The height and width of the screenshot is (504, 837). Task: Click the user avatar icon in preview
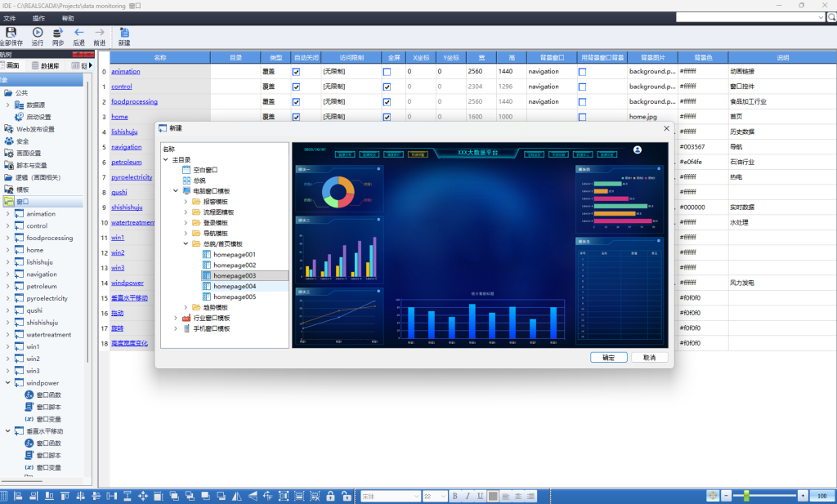pyautogui.click(x=637, y=150)
